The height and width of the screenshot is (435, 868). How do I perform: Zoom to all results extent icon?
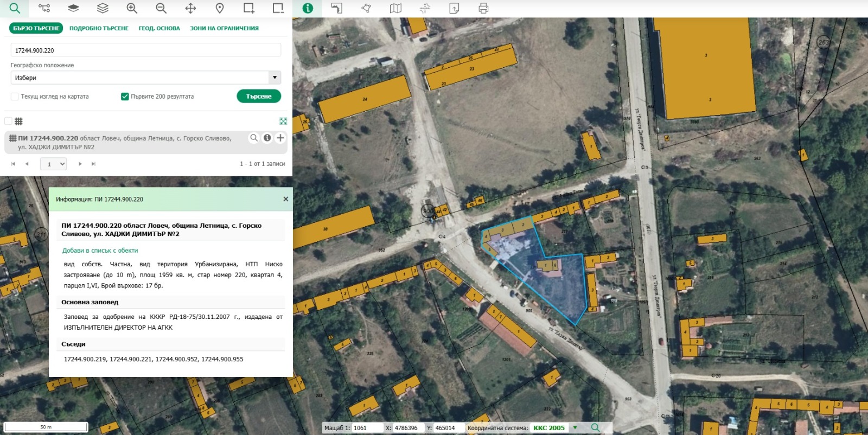[283, 121]
